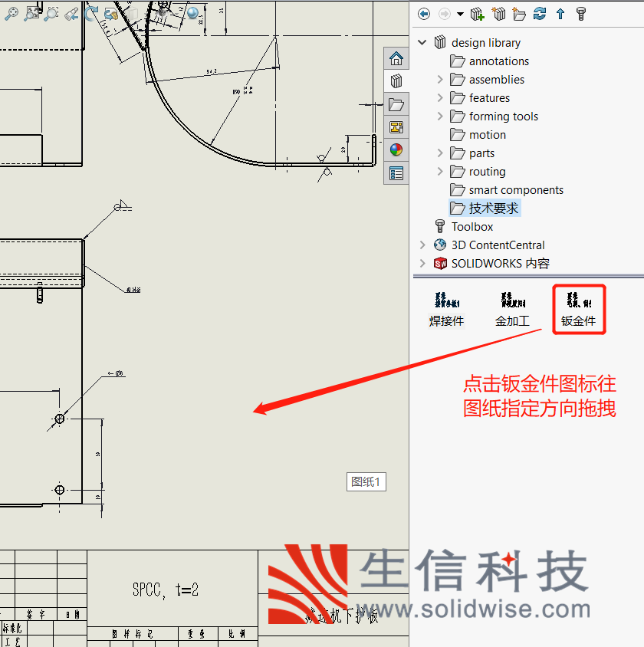This screenshot has height=647, width=644.
Task: Select the 3D ContentCentral item
Action: point(489,245)
